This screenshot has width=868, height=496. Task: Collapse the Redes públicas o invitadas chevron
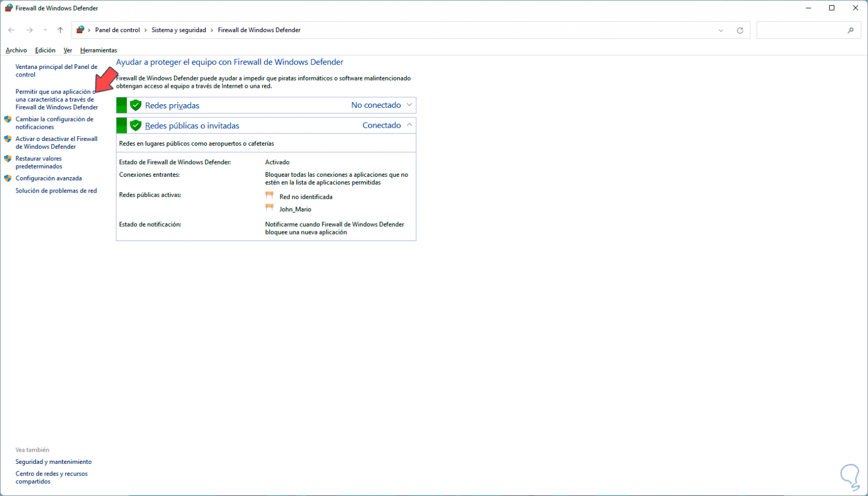(409, 125)
